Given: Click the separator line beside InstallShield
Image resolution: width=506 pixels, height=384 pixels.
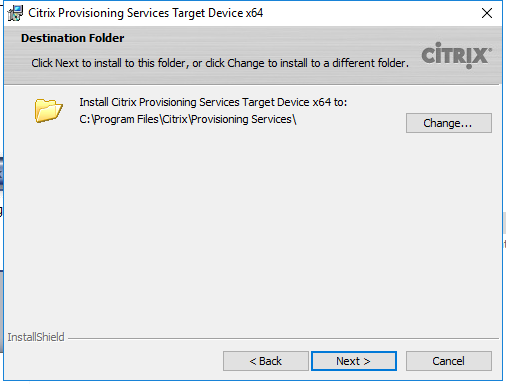Looking at the screenshot, I should coord(283,338).
